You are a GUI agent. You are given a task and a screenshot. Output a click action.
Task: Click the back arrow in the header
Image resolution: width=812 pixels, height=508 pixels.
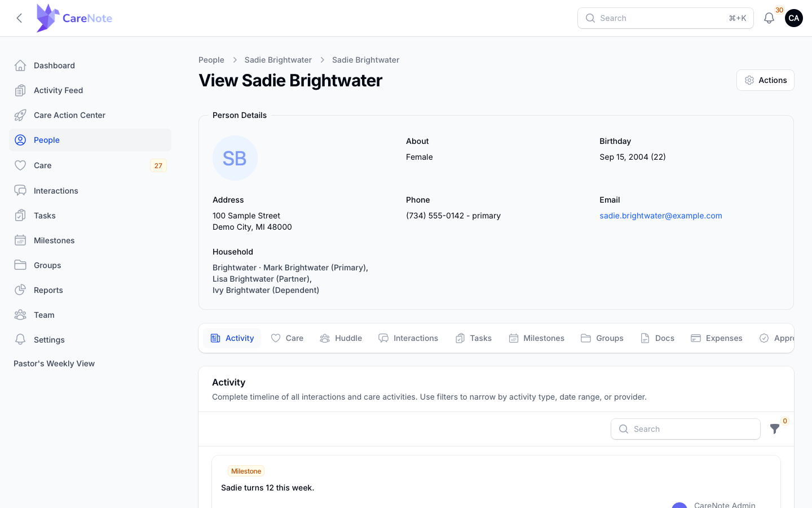pyautogui.click(x=19, y=18)
